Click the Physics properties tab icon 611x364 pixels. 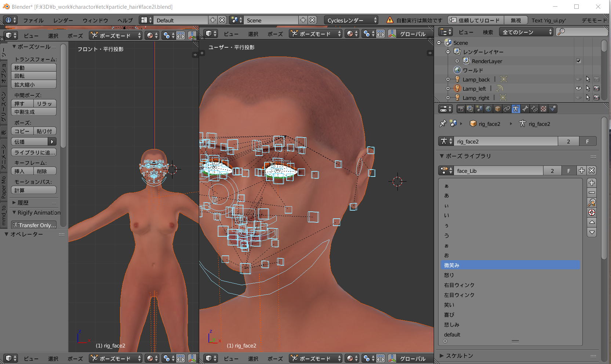553,109
